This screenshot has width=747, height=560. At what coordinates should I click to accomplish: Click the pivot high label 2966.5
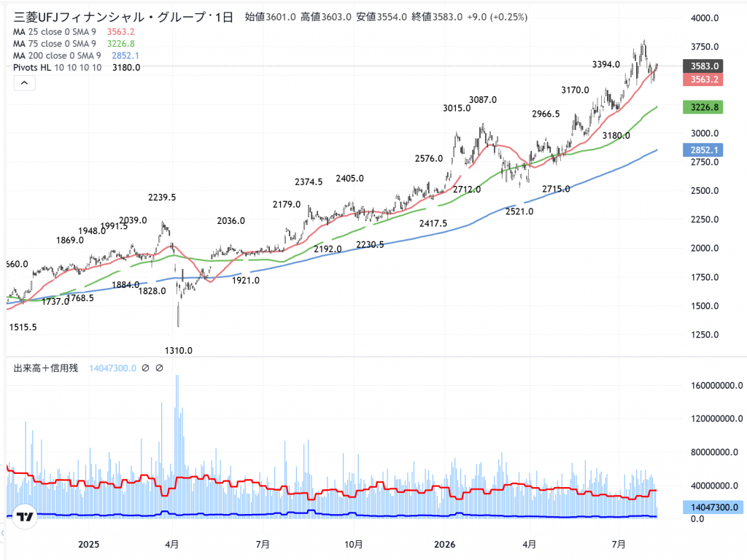click(x=546, y=114)
